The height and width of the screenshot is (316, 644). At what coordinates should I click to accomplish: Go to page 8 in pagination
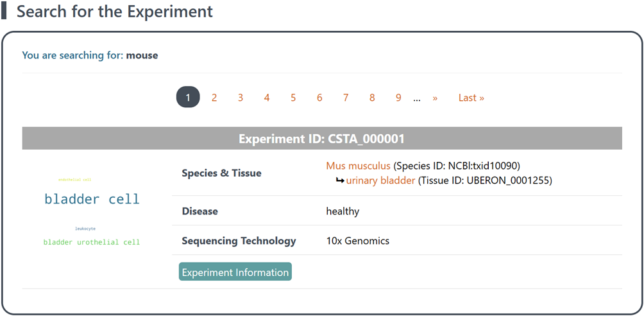click(372, 98)
